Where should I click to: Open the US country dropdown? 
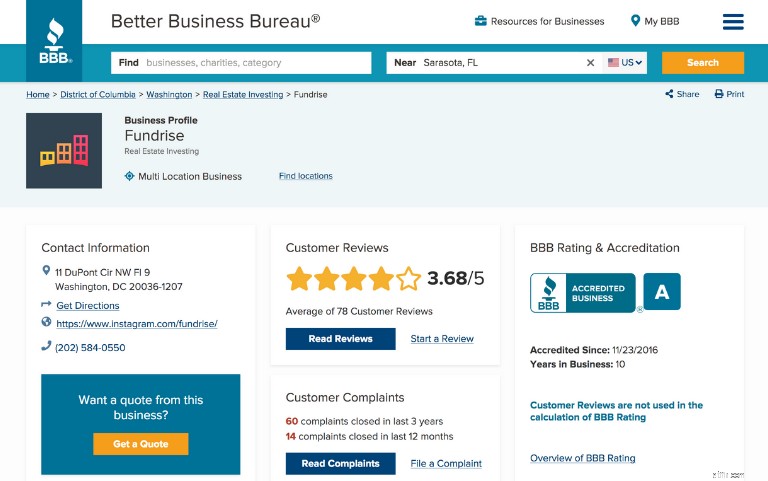pos(624,63)
